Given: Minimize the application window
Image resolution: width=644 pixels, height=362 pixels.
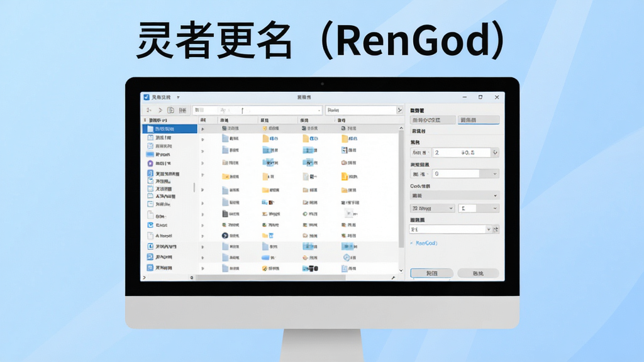Looking at the screenshot, I should click(x=465, y=97).
